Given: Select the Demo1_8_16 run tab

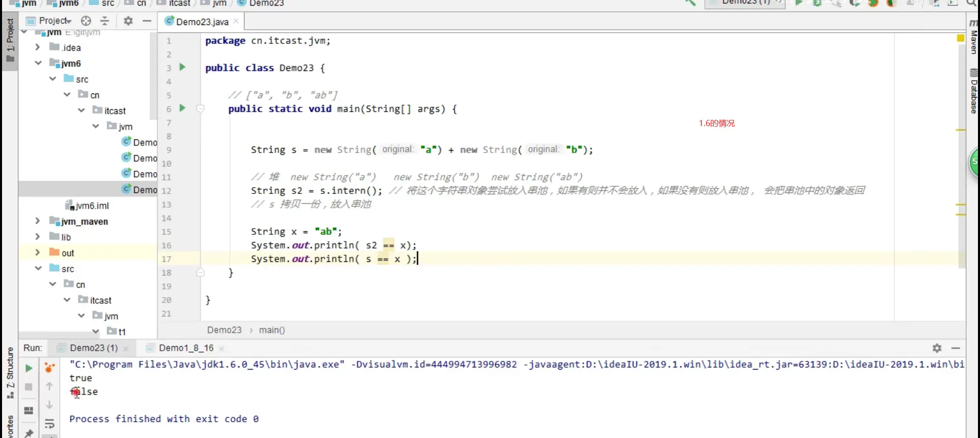Looking at the screenshot, I should pos(186,348).
